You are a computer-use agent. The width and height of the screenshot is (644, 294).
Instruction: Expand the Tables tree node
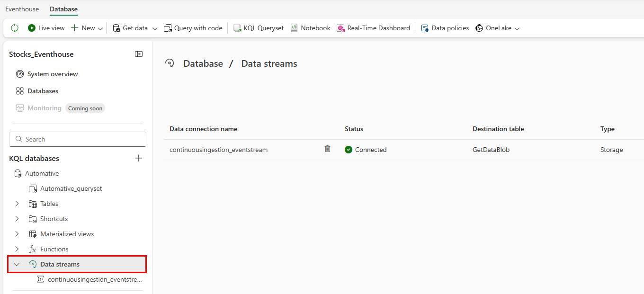17,204
